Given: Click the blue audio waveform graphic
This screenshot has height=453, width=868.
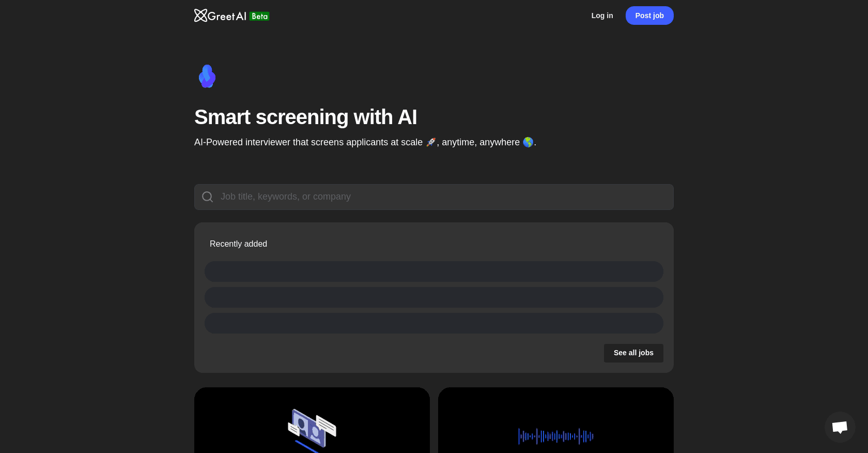Looking at the screenshot, I should (x=555, y=436).
